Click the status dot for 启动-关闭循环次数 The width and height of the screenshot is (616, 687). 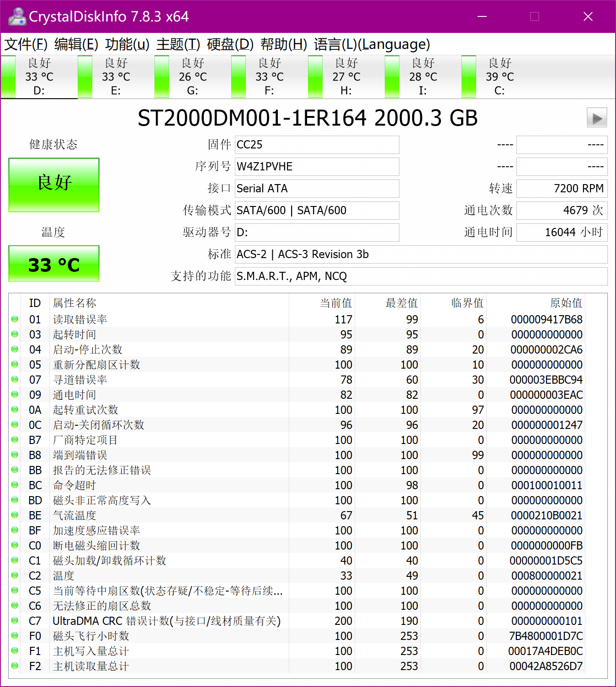coord(15,424)
